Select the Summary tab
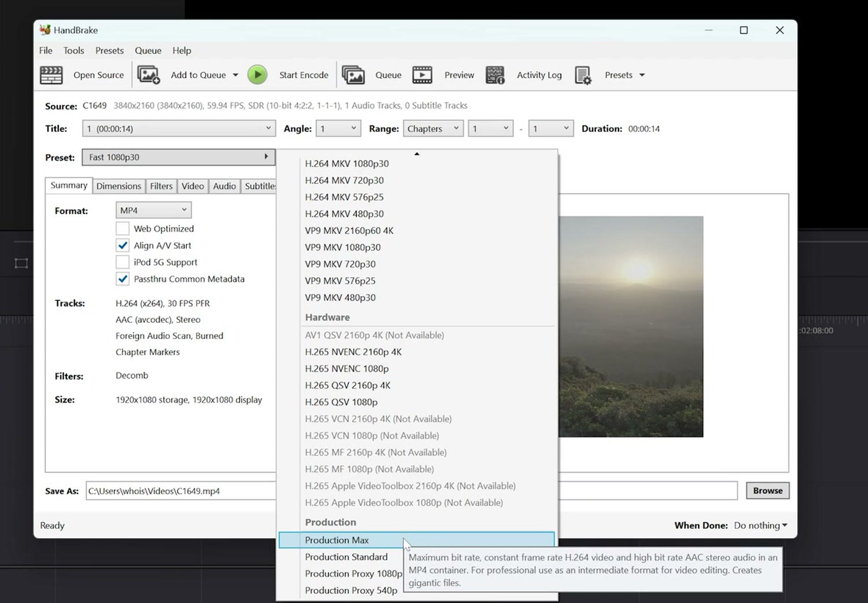The height and width of the screenshot is (603, 868). click(x=69, y=185)
